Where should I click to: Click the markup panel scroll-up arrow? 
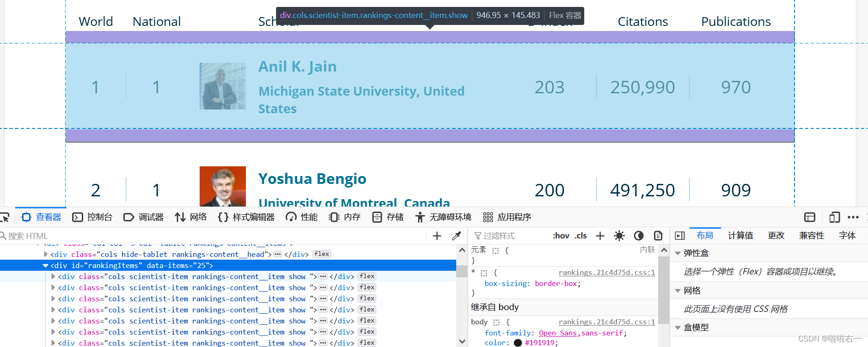[462, 250]
